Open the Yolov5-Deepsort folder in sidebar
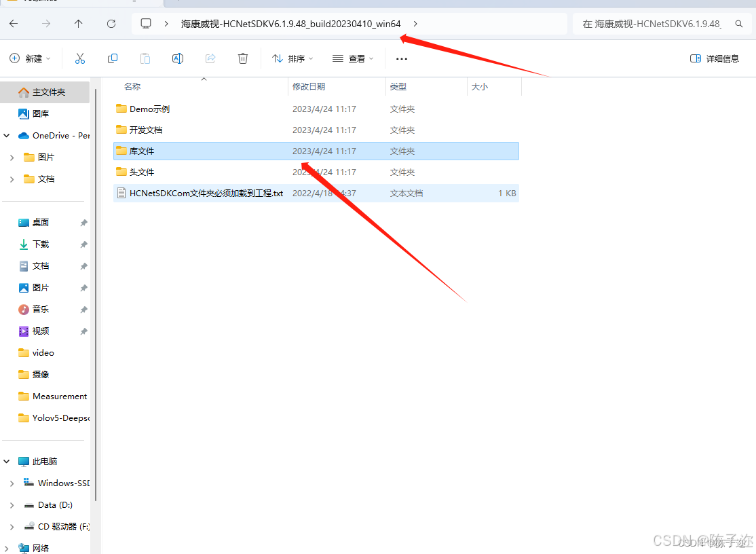 click(54, 418)
